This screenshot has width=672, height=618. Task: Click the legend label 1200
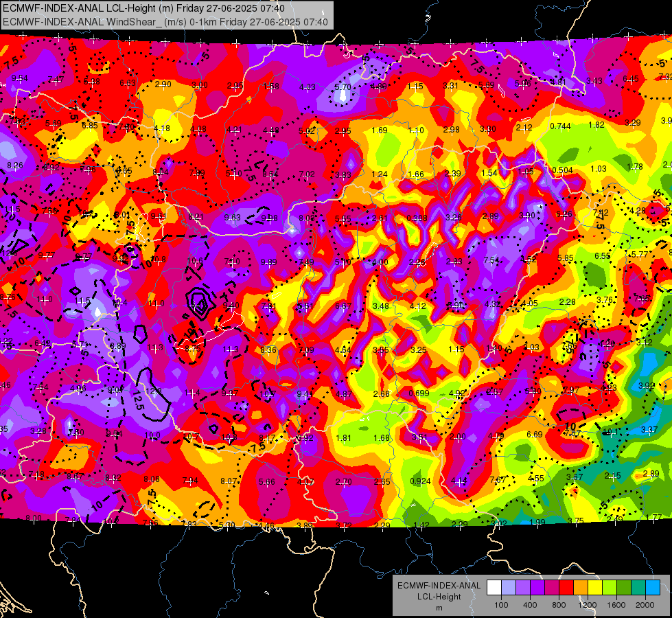click(x=587, y=605)
